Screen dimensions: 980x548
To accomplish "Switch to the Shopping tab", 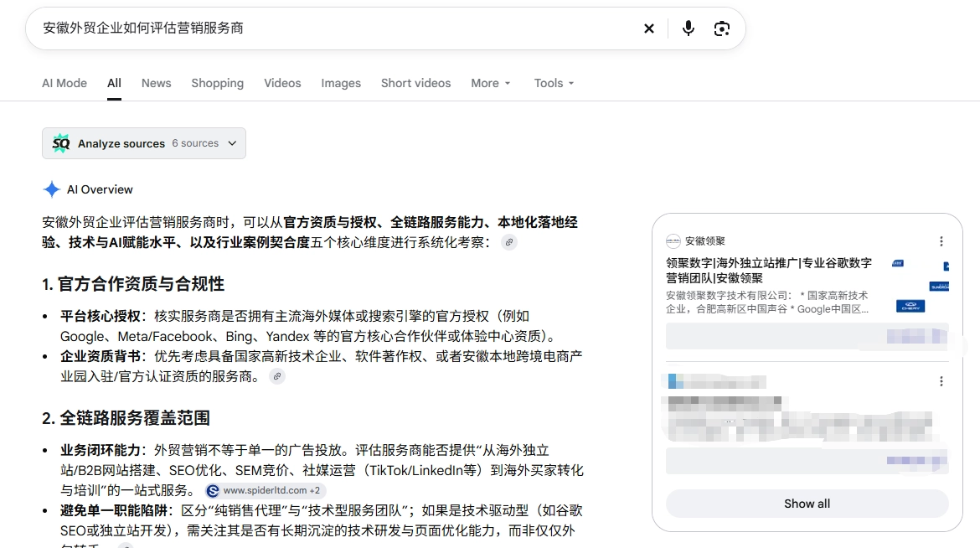I will coord(218,83).
